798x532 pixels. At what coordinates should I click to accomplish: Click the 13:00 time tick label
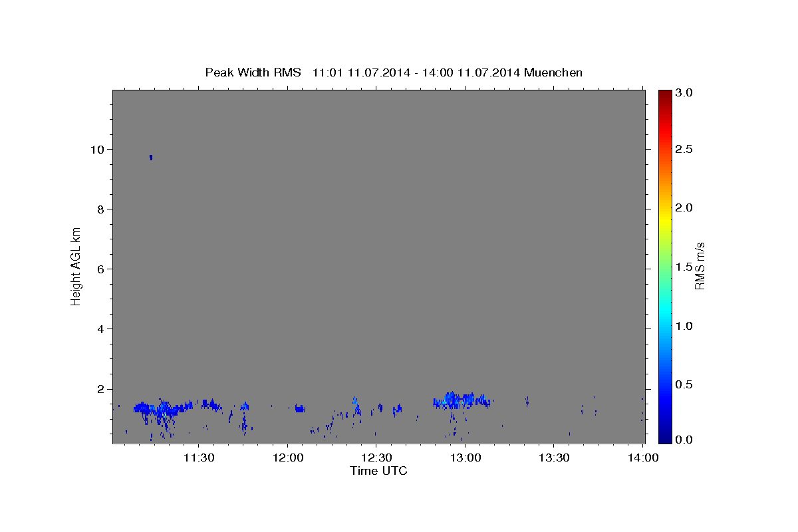(x=464, y=458)
